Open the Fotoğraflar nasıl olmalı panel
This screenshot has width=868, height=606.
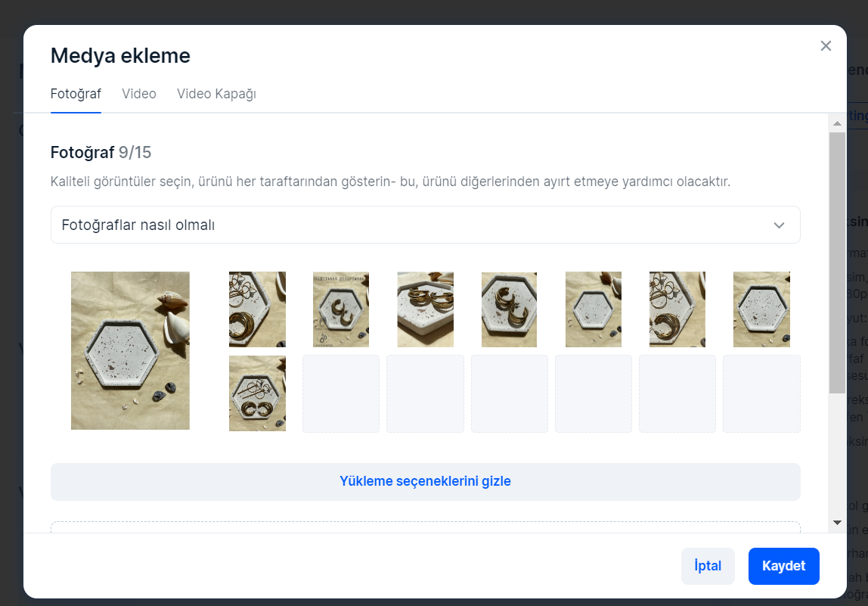click(x=425, y=225)
